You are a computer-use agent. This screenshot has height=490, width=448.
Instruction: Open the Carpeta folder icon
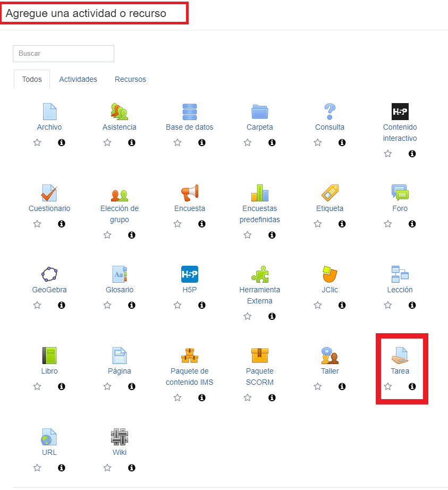(x=260, y=112)
